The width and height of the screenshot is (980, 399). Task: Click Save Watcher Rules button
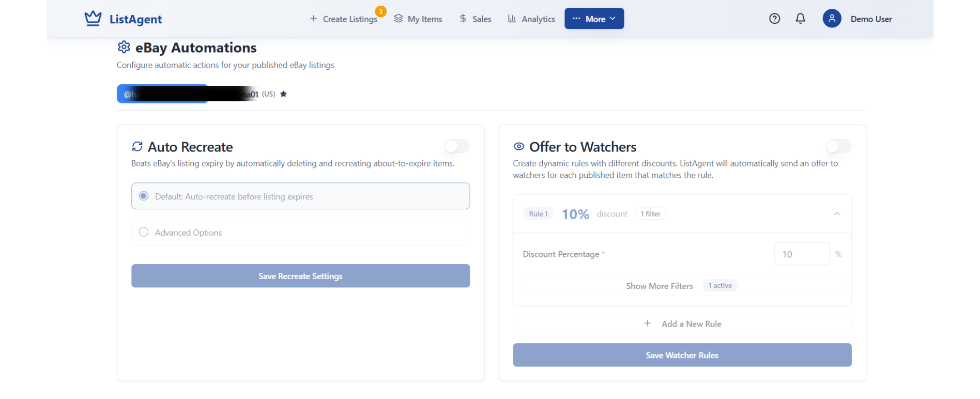click(x=682, y=355)
